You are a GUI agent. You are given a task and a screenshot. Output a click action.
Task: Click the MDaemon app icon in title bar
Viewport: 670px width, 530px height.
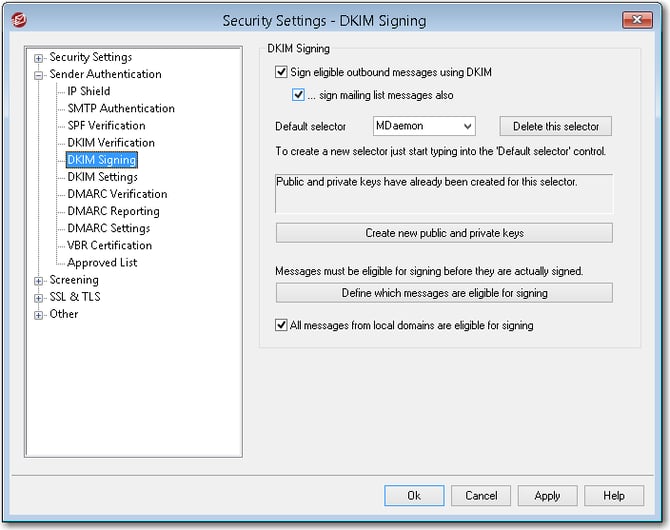pyautogui.click(x=19, y=20)
